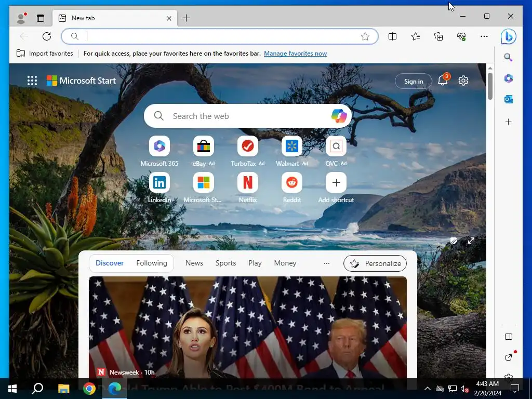
Task: Add this page to favorites star
Action: click(365, 36)
